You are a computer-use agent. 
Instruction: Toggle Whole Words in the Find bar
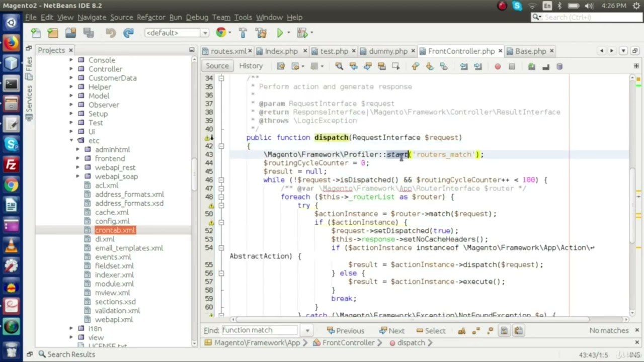click(x=476, y=330)
